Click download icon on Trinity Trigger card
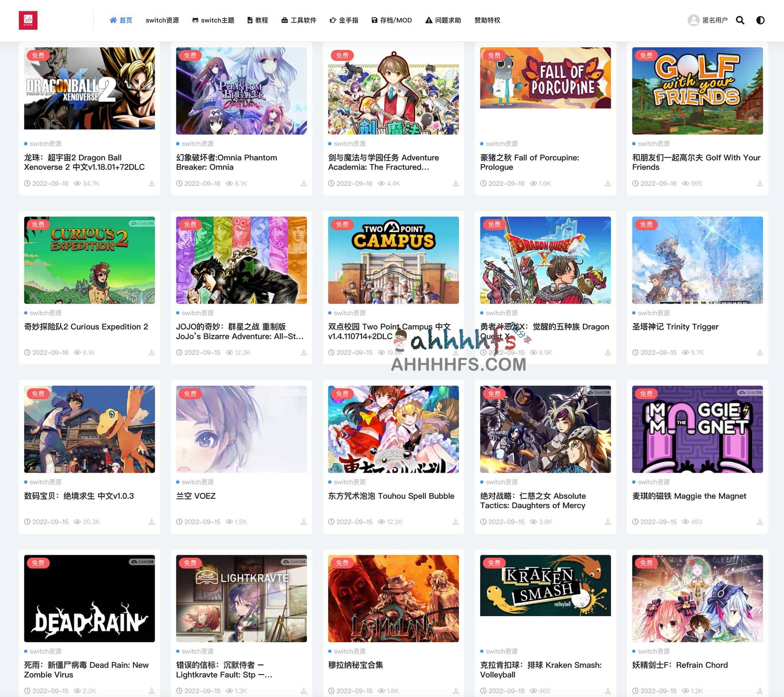 [x=759, y=352]
